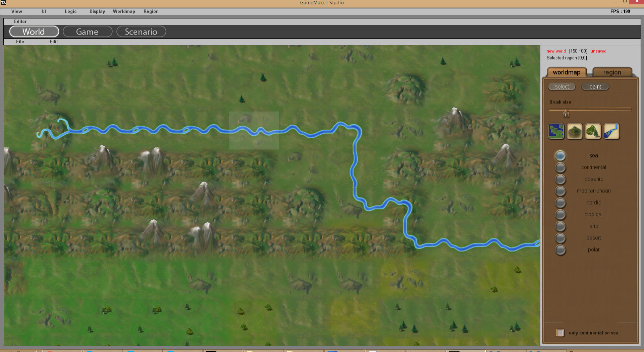The height and width of the screenshot is (352, 644).
Task: Click the highlighted map tile on river
Action: click(x=254, y=130)
